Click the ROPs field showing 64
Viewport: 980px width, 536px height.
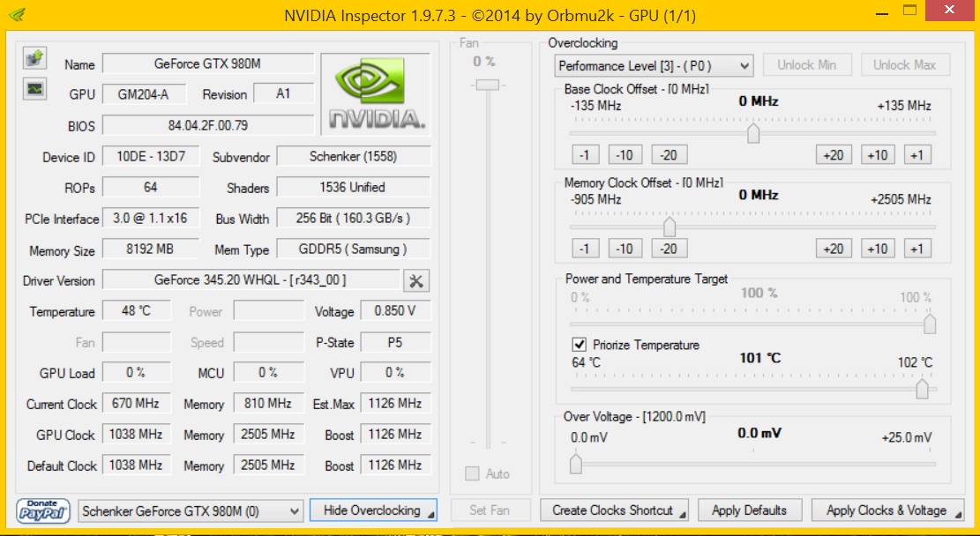151,188
